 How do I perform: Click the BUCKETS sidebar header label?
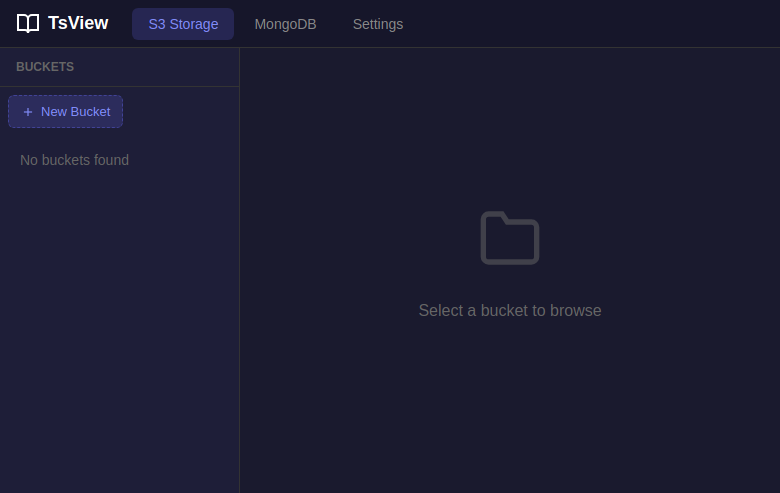coord(45,67)
